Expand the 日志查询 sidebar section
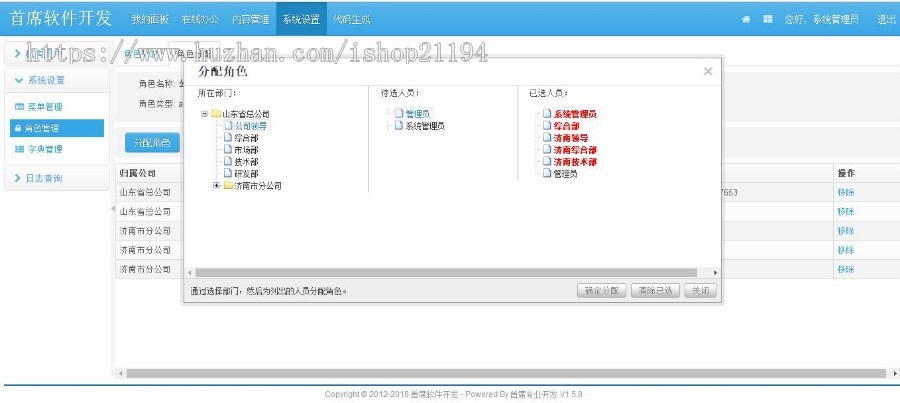The image size is (900, 403). pyautogui.click(x=56, y=179)
